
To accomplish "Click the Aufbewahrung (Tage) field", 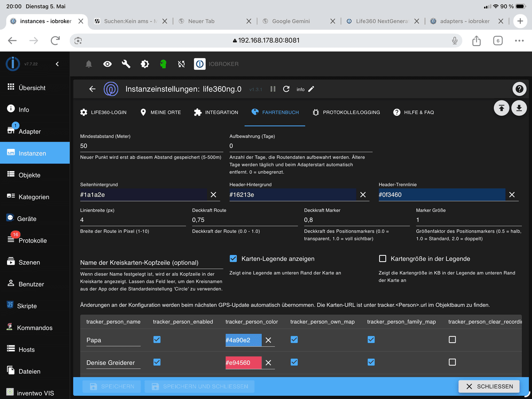I will 301,146.
